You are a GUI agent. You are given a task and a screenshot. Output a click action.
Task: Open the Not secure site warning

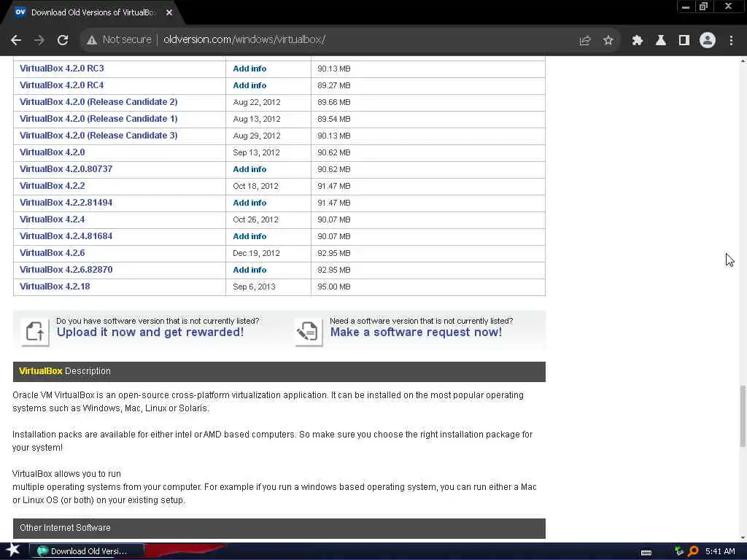coord(119,39)
